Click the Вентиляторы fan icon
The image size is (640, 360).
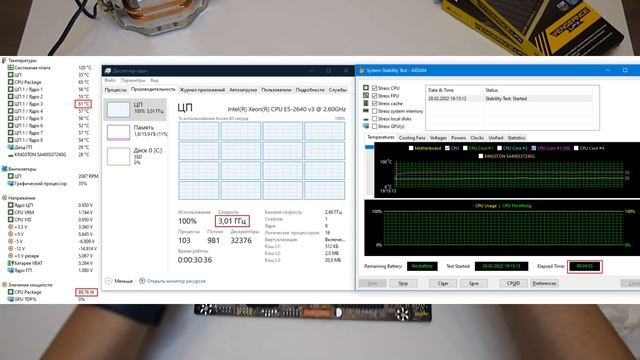[x=4, y=169]
